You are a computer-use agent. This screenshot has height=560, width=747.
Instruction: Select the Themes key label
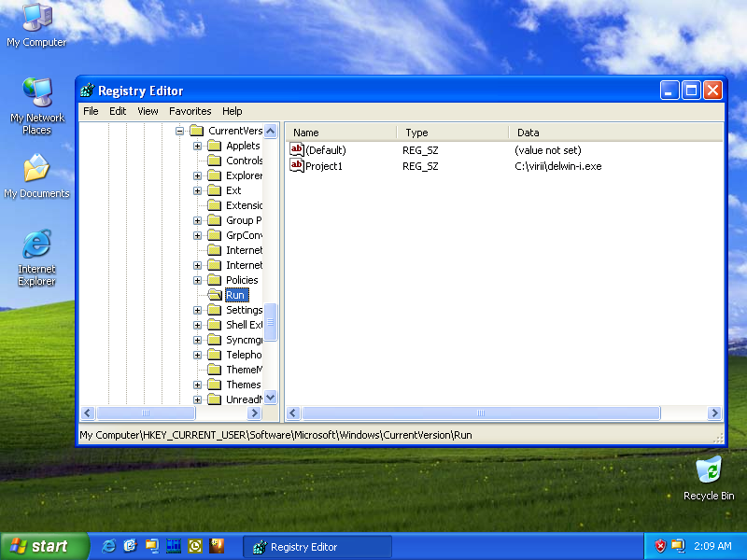244,385
